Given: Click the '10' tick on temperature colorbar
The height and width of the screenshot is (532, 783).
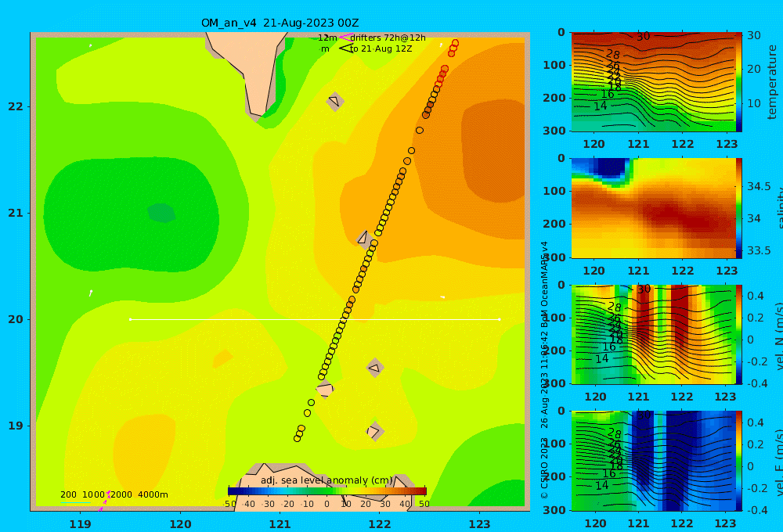Looking at the screenshot, I should click(753, 103).
